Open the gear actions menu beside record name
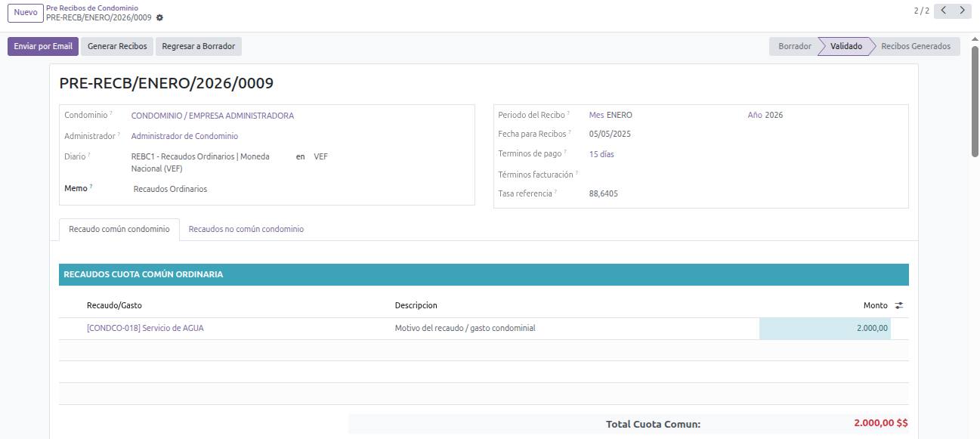The image size is (980, 439). tap(159, 17)
